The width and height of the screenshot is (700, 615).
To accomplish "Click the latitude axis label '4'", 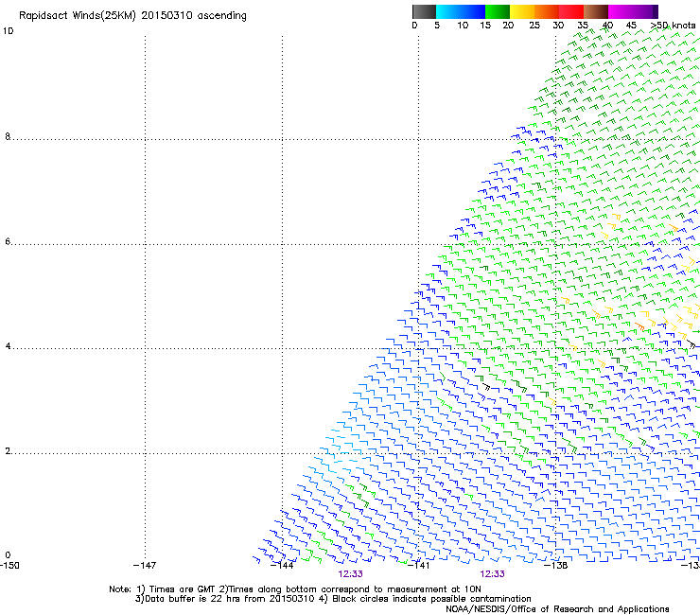I will click(8, 346).
